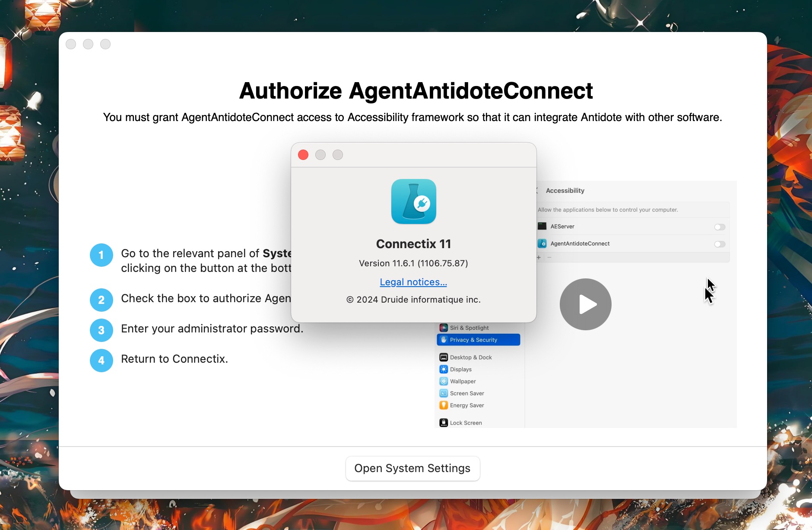
Task: Click the main window's close button
Action: click(x=71, y=44)
